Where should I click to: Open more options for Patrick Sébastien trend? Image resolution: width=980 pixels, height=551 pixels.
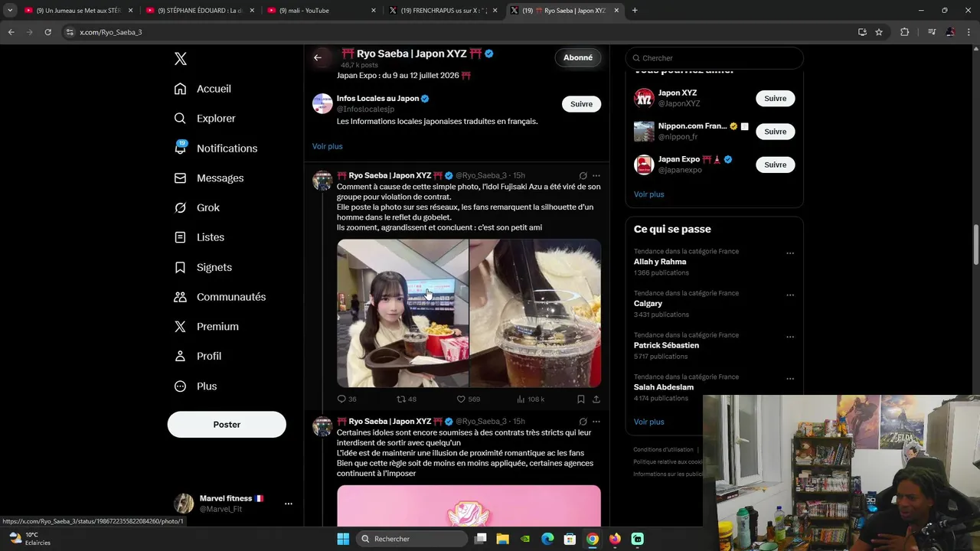point(790,337)
